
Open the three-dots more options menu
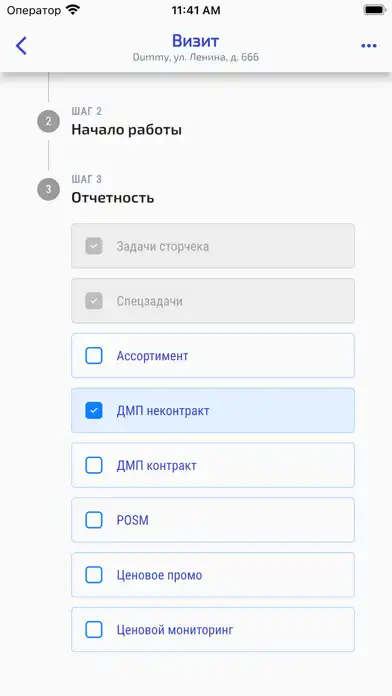tap(369, 46)
